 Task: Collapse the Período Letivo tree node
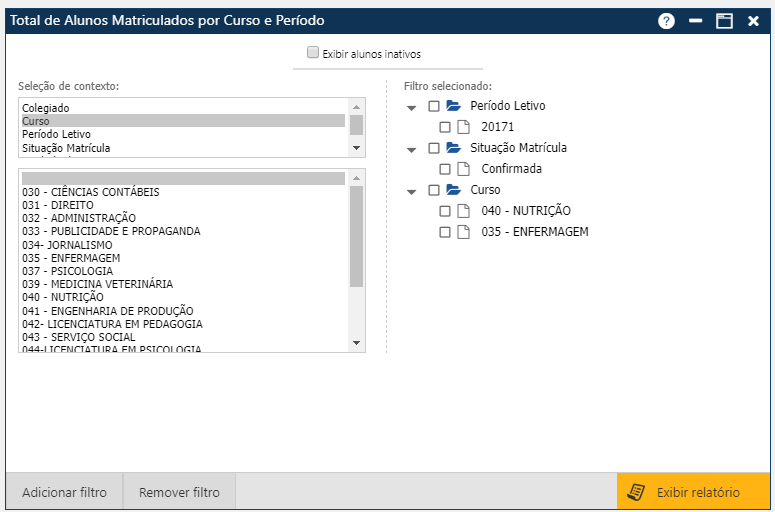(411, 108)
